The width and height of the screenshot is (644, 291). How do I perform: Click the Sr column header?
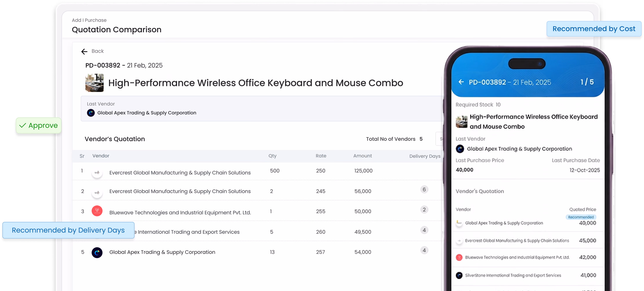point(82,156)
